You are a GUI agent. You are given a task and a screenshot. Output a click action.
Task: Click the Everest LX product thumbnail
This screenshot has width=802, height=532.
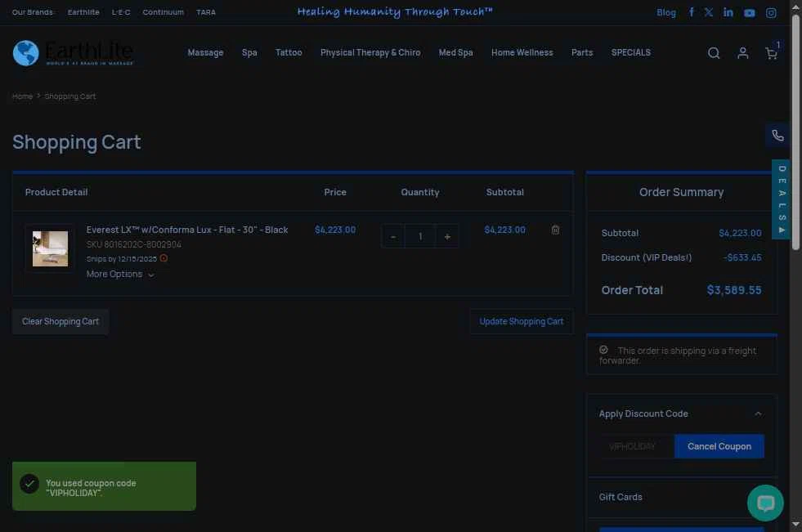(x=50, y=249)
